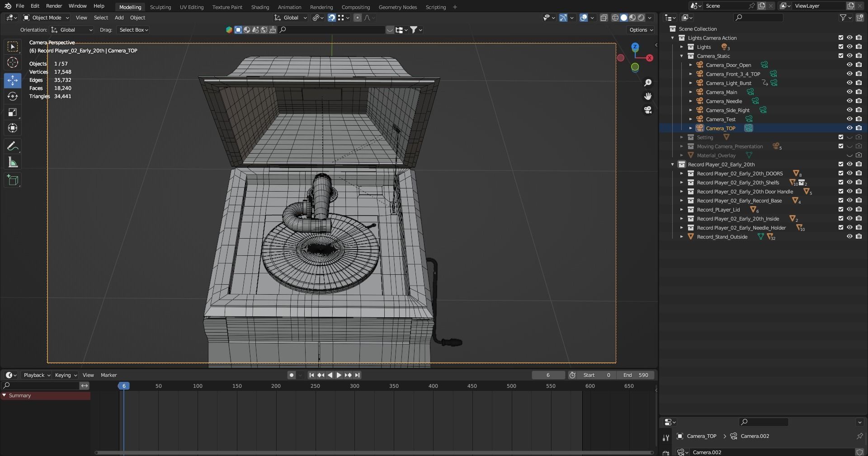868x456 pixels.
Task: Collapse the Record Player_02_Early_20th collection
Action: pyautogui.click(x=673, y=165)
